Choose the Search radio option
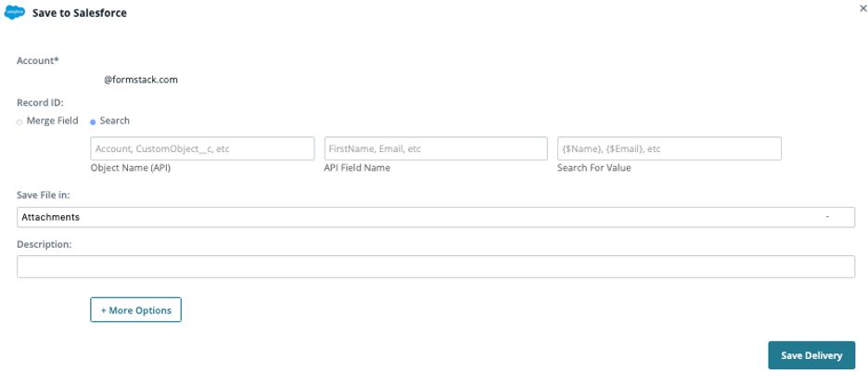The width and height of the screenshot is (868, 384). click(93, 122)
